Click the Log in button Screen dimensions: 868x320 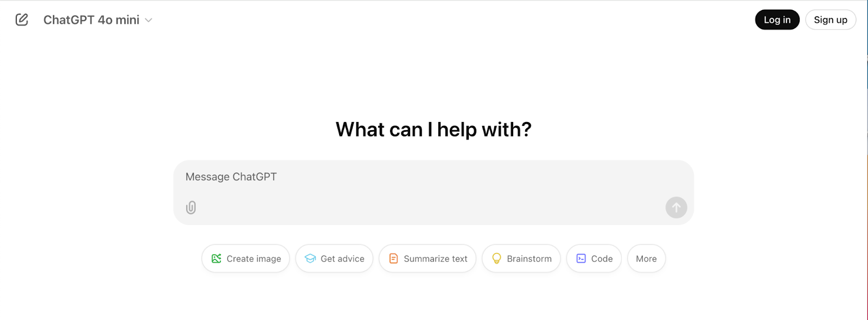777,20
